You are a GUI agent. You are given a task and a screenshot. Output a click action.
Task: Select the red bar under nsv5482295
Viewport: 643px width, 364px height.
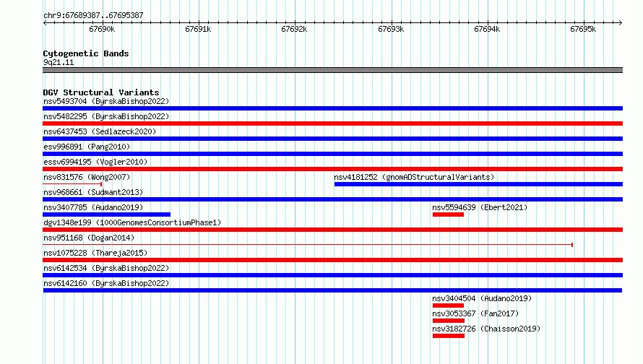[332, 123]
